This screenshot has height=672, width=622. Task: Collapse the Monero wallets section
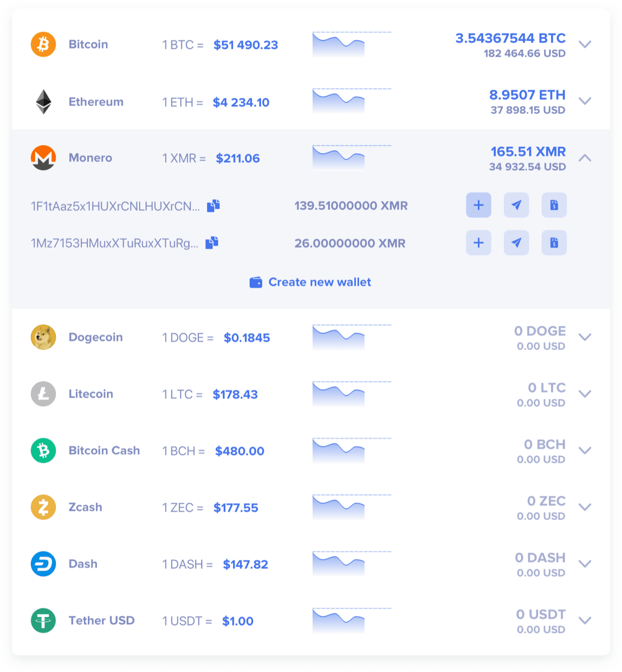585,158
